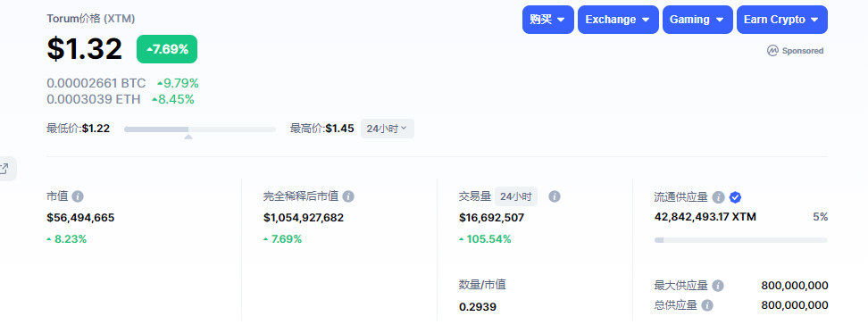
Task: Open the Exchange dropdown button
Action: click(x=618, y=20)
